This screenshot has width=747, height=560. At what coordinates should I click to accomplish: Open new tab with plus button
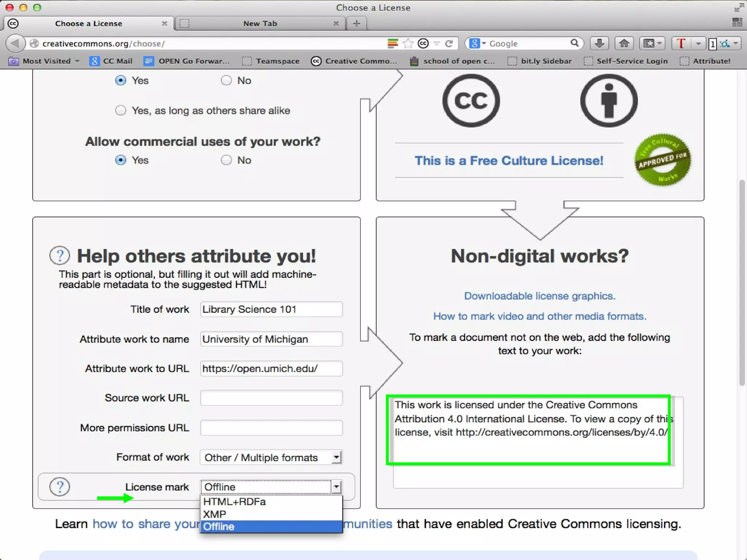pyautogui.click(x=356, y=24)
